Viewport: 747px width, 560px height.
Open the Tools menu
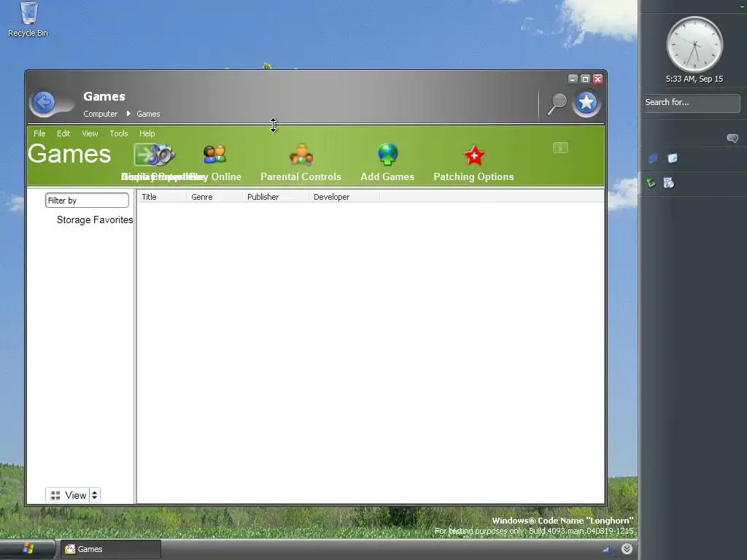[119, 134]
